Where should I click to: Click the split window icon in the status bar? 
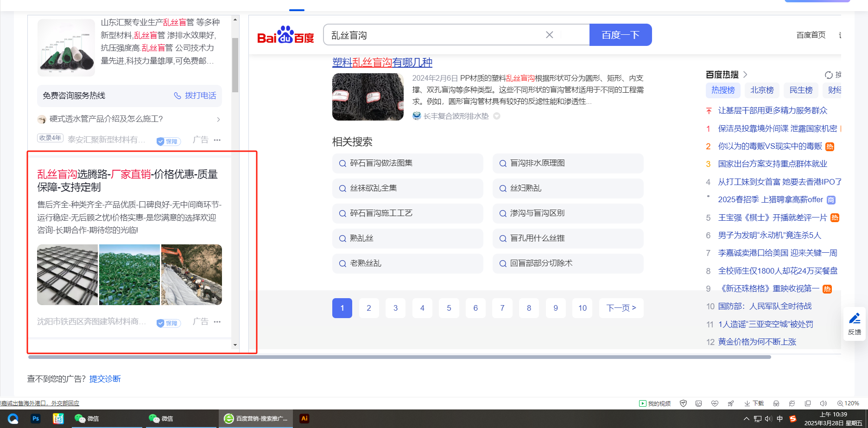click(x=808, y=403)
